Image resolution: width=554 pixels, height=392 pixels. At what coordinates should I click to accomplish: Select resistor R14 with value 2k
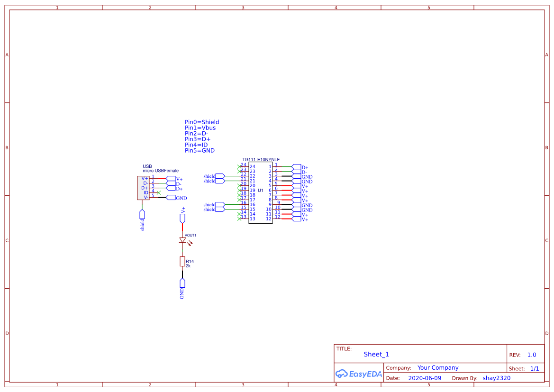pyautogui.click(x=182, y=260)
